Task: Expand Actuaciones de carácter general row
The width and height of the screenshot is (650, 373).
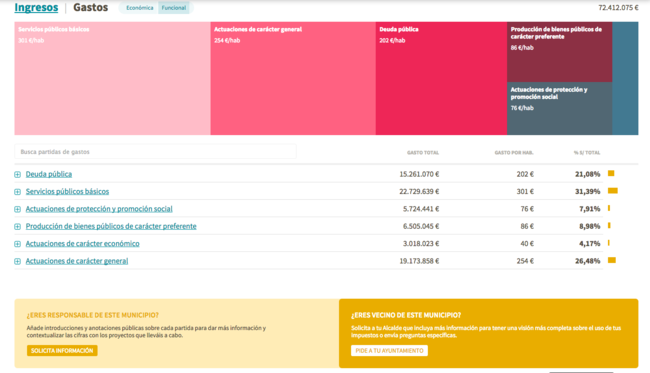Action: (x=17, y=262)
